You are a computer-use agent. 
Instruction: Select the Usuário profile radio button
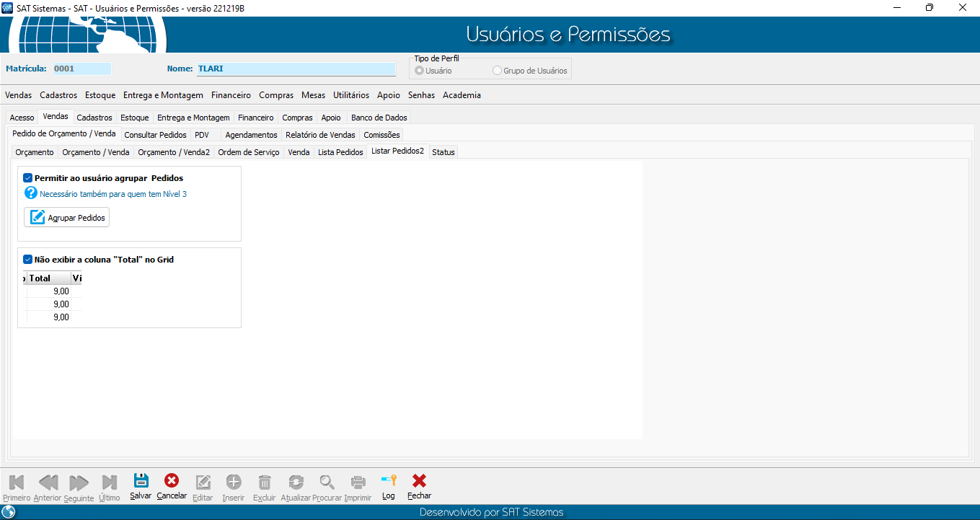tap(419, 71)
